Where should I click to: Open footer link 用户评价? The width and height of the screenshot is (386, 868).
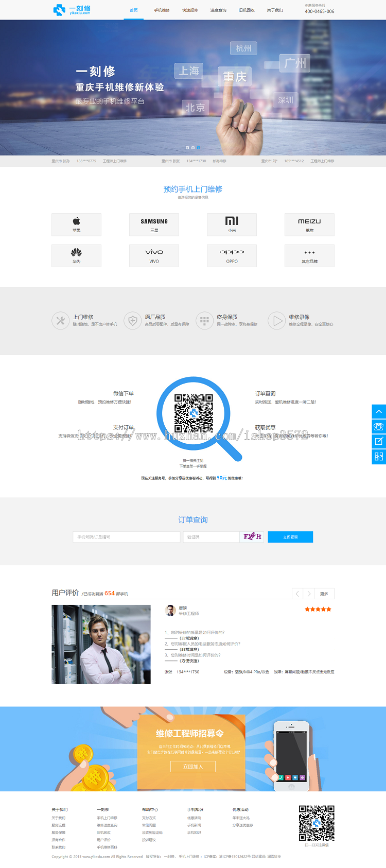click(x=103, y=840)
